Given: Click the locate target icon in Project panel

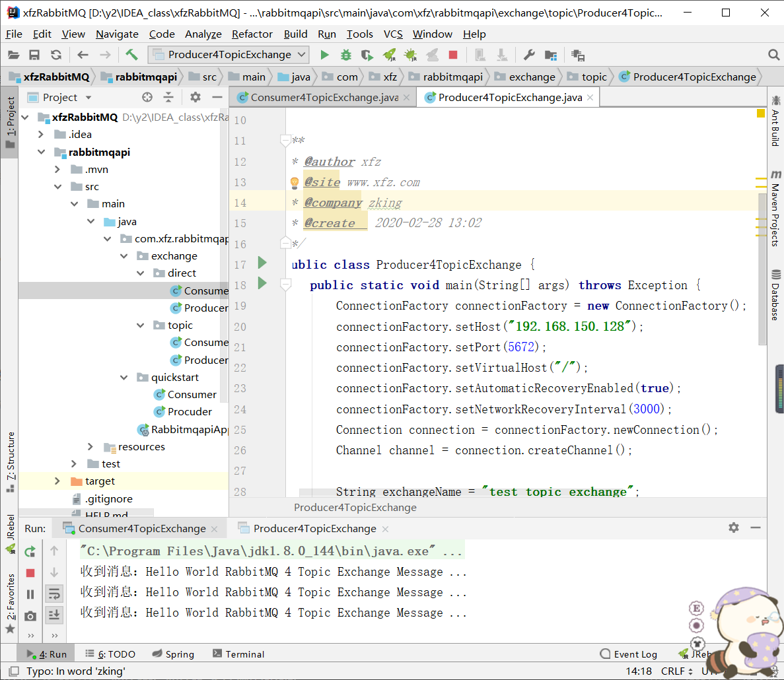Looking at the screenshot, I should tap(147, 97).
